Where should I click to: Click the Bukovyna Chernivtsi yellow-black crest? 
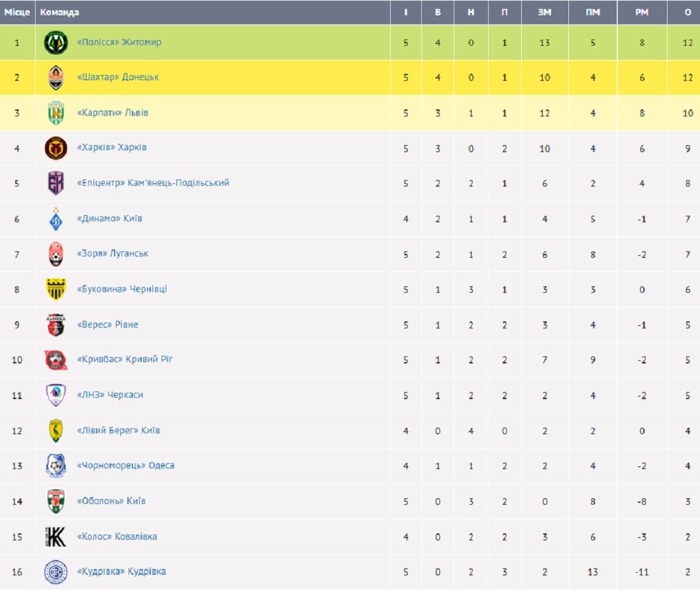pyautogui.click(x=56, y=290)
